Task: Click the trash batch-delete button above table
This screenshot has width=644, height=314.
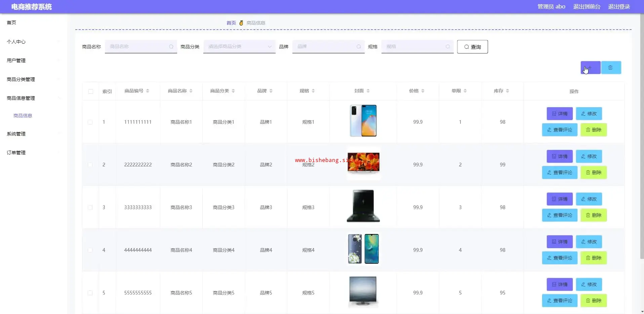Action: [x=611, y=68]
